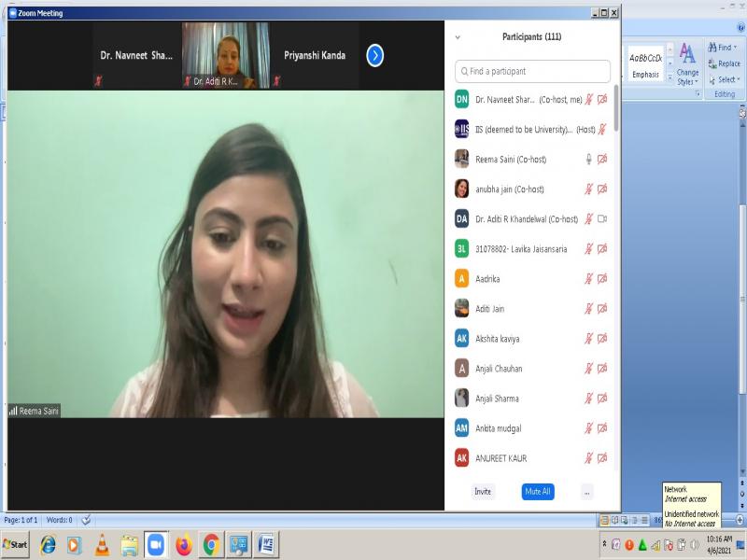The height and width of the screenshot is (560, 747).
Task: Open VLC media player taskbar icon
Action: (102, 544)
